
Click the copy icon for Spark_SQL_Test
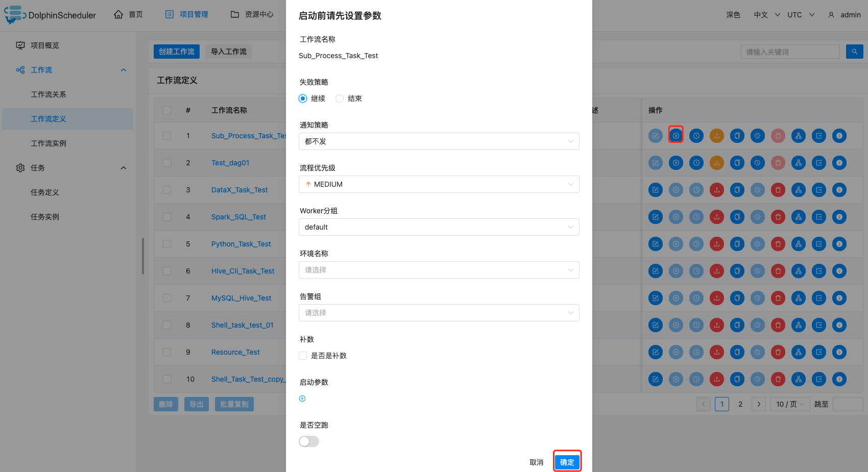(x=737, y=217)
